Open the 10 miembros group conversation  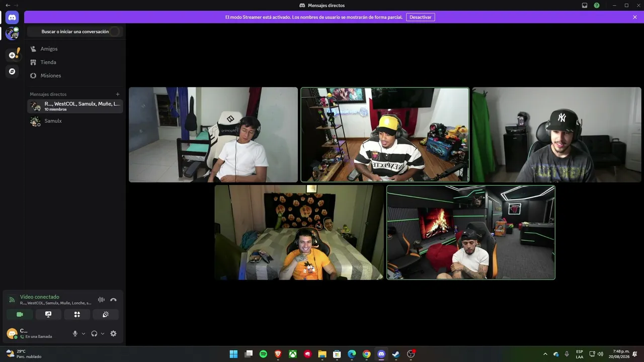point(75,106)
